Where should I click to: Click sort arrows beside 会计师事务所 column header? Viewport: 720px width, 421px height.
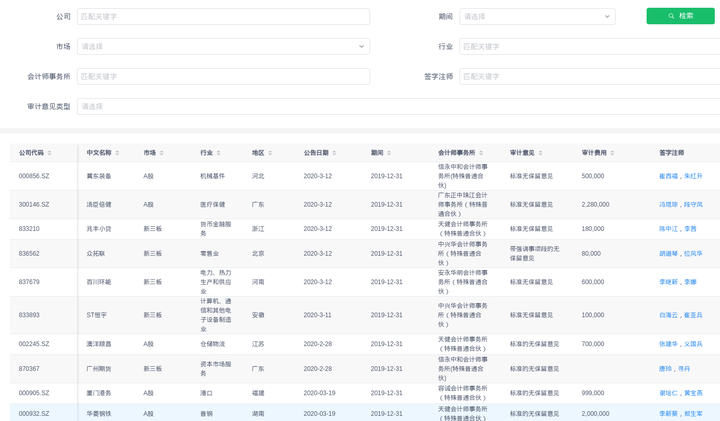pyautogui.click(x=481, y=153)
